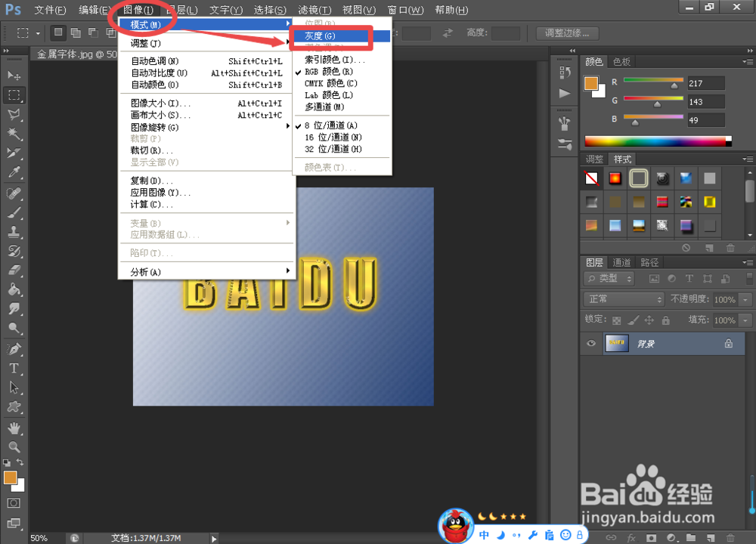Select the Lasso tool
756x544 pixels.
(14, 114)
